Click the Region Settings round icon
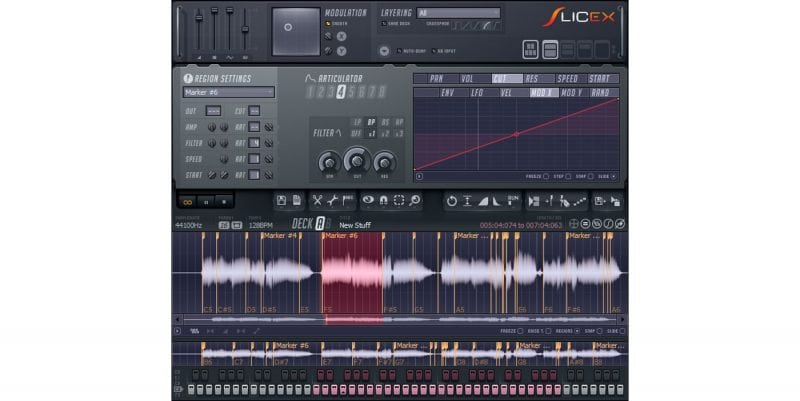The image size is (800, 401). click(x=188, y=79)
